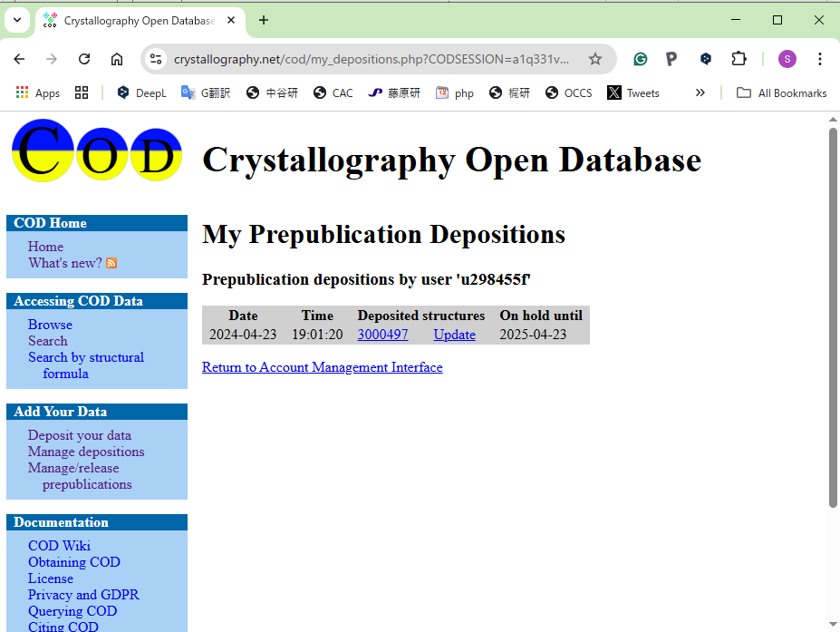Click the Update link for the deposition

tap(454, 335)
